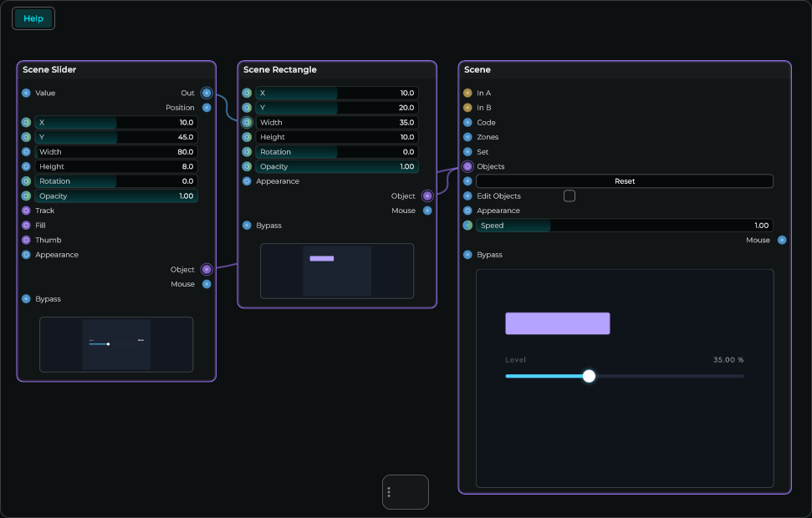The width and height of the screenshot is (812, 518).
Task: Click the Zones port on Scene node
Action: click(x=467, y=137)
